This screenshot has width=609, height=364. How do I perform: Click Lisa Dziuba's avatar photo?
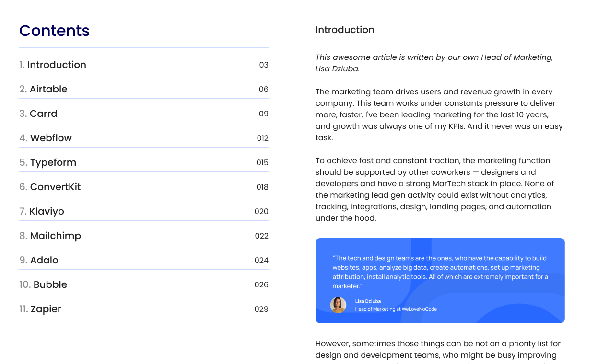coord(338,305)
